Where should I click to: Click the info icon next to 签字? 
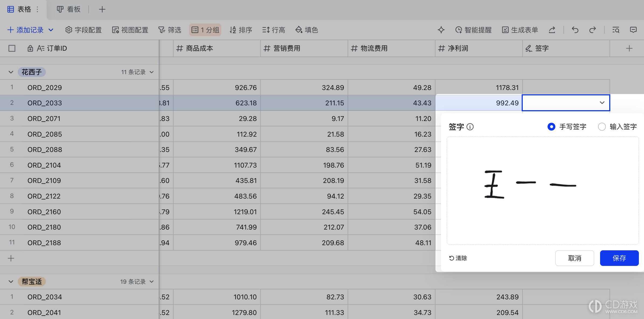(470, 127)
